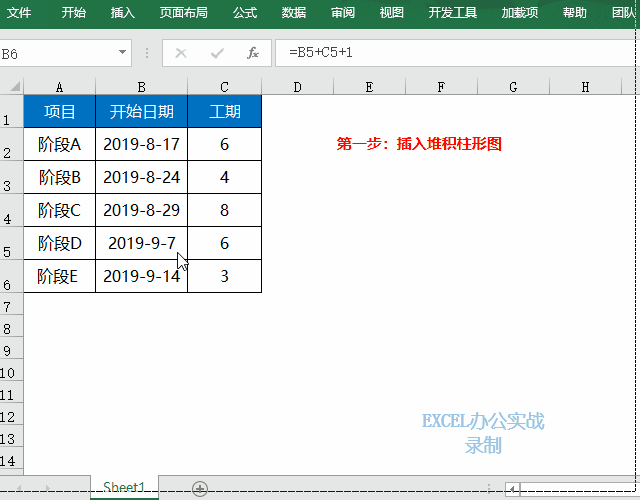Viewport: 640px width, 500px height.
Task: Open the 帮助 ribbon tab
Action: 575,13
